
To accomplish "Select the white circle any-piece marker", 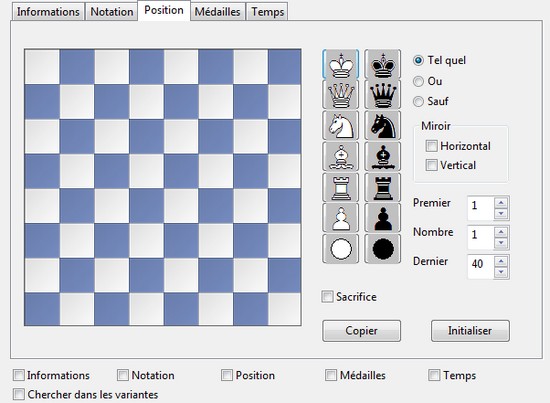I will point(340,249).
